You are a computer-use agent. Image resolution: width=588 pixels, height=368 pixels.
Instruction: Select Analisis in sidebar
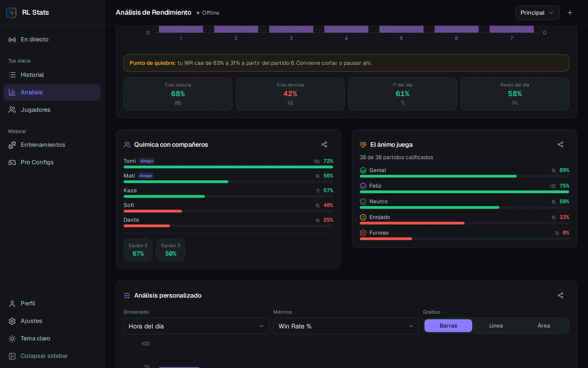[52, 92]
